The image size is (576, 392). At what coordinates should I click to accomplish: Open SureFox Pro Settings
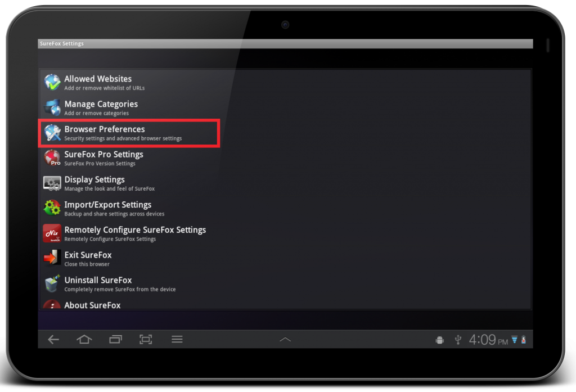(285, 158)
